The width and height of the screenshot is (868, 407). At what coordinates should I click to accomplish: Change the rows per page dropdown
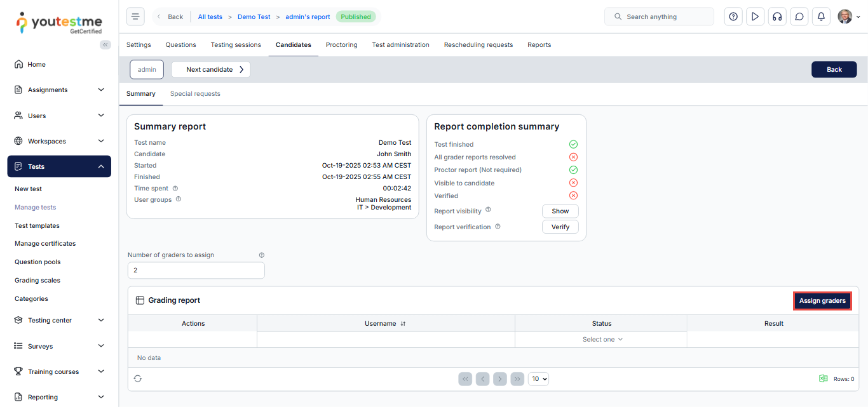click(539, 379)
